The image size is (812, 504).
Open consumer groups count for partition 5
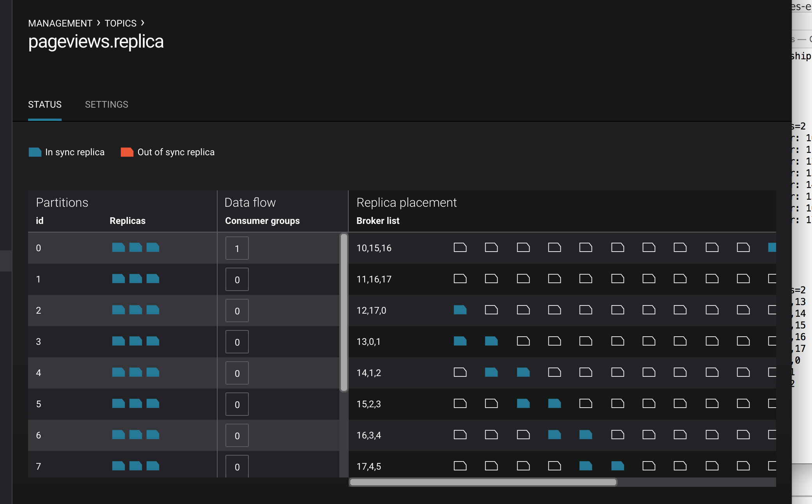(x=237, y=404)
